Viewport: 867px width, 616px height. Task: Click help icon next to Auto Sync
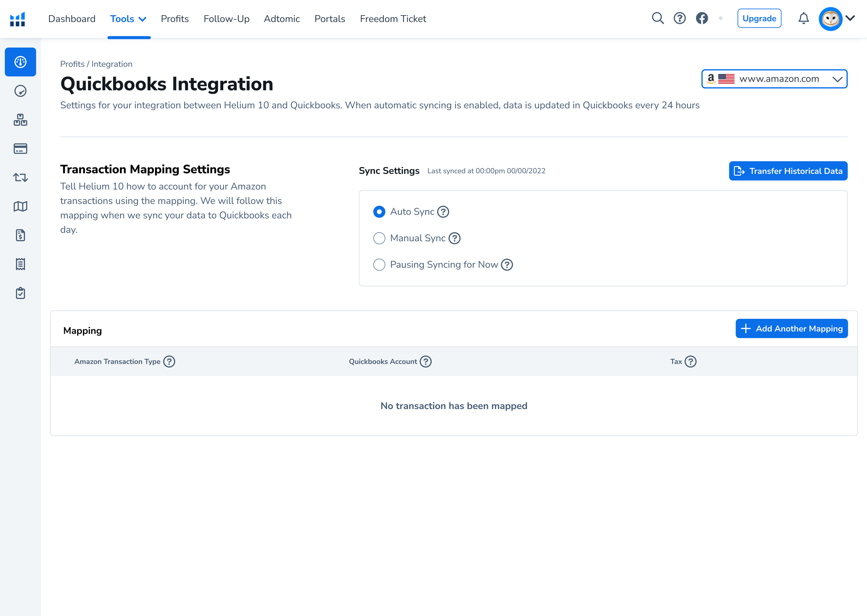[x=443, y=212]
